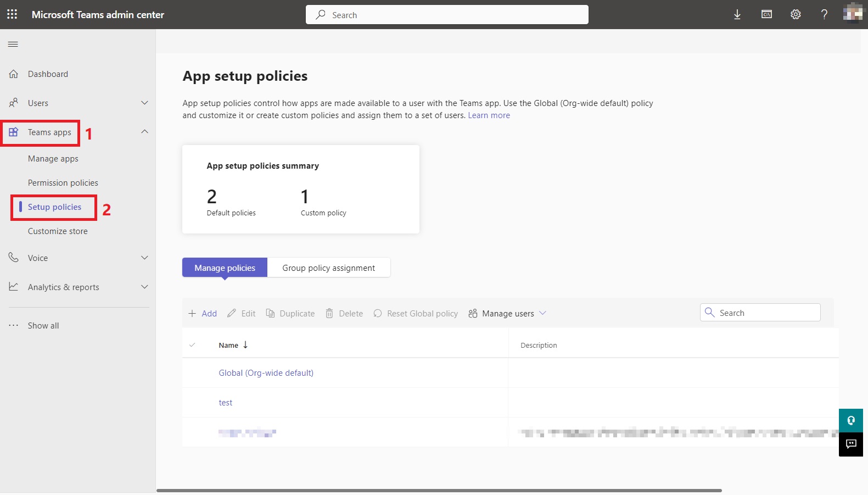Click the Analytics & reports label
Screen dimensions: 868x495
click(x=64, y=287)
